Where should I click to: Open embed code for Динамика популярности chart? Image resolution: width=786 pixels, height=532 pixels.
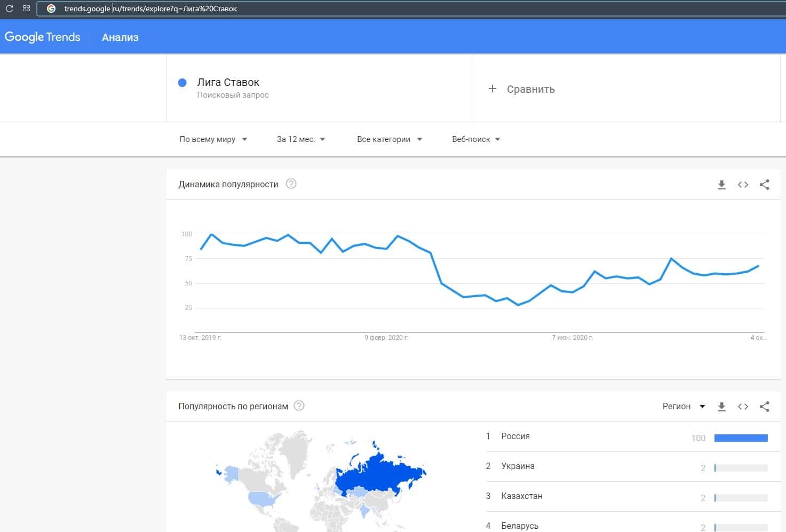743,185
